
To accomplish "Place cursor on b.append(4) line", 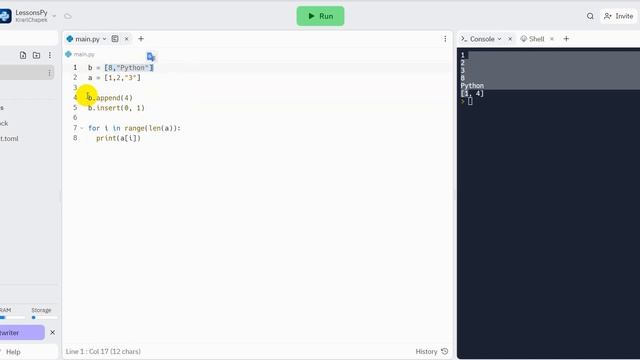I will point(110,98).
